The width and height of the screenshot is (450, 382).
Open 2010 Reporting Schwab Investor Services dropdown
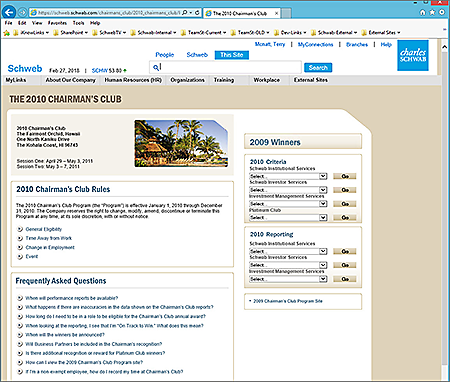pyautogui.click(x=288, y=265)
